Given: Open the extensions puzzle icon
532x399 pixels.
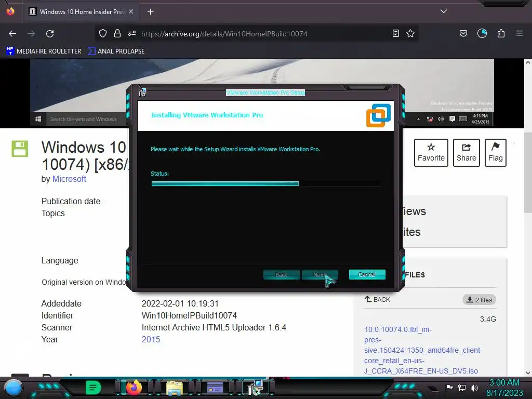Looking at the screenshot, I should coord(501,33).
